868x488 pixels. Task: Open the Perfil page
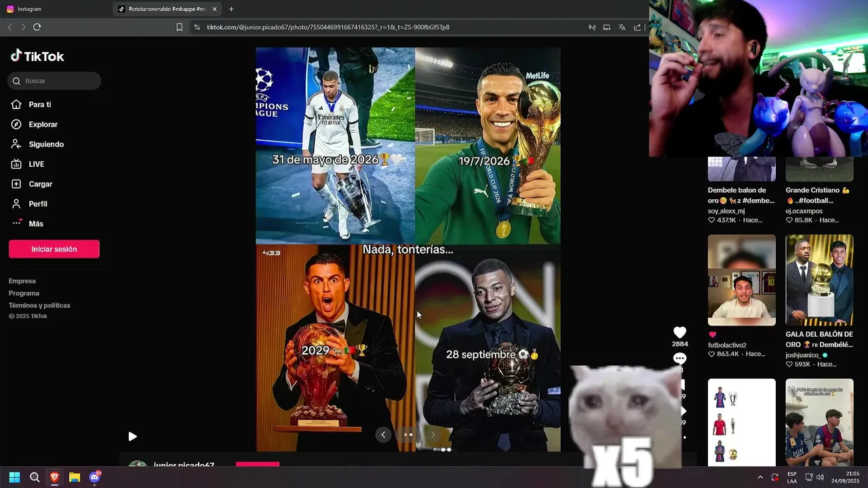click(38, 204)
